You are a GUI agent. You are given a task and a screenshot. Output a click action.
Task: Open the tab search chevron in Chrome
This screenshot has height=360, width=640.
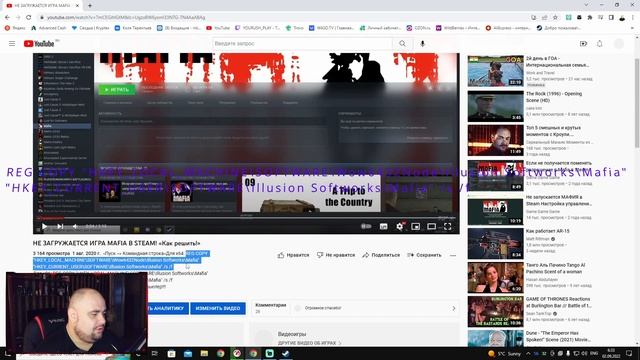point(586,5)
